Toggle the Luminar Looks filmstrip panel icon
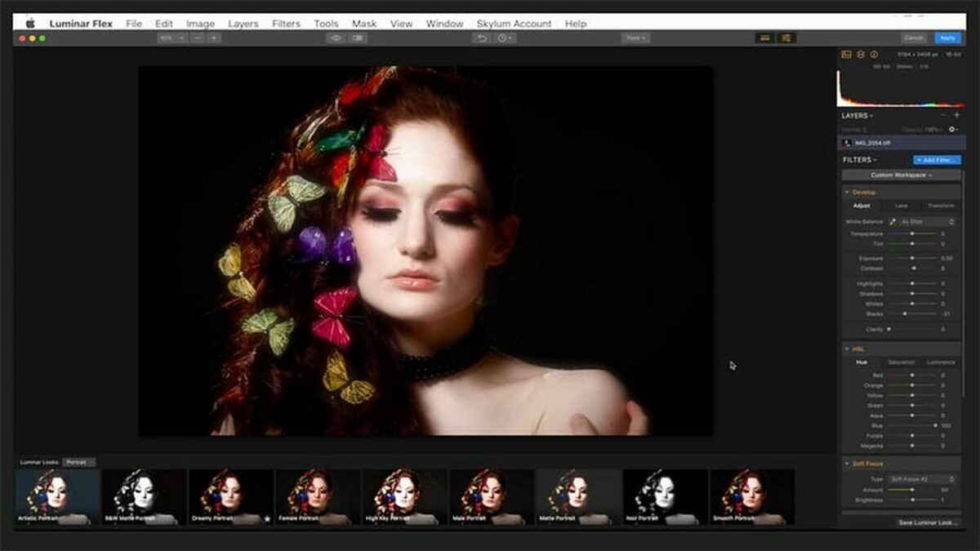The image size is (980, 551). coord(764,38)
